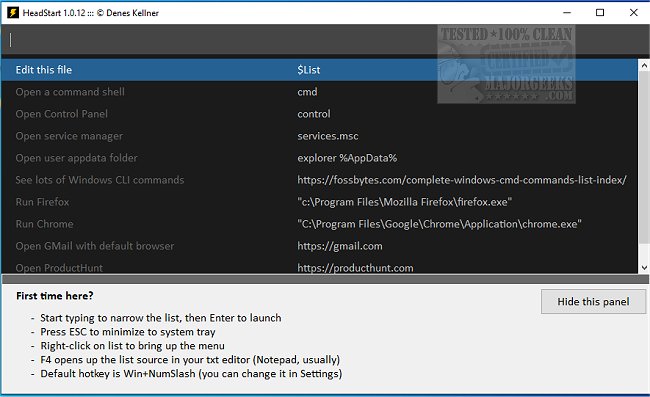
Task: Hide this panel button
Action: (593, 302)
